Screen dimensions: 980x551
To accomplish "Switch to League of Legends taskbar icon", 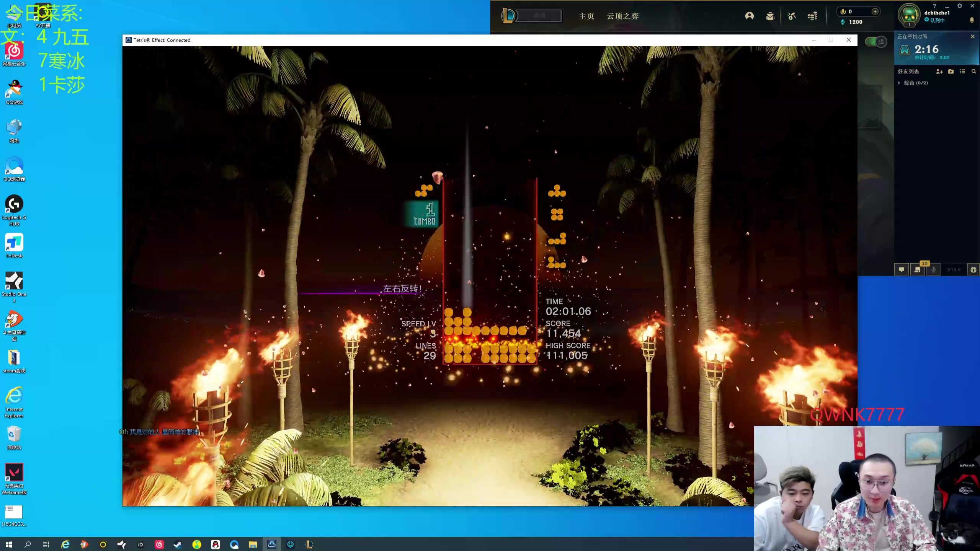I will click(309, 544).
